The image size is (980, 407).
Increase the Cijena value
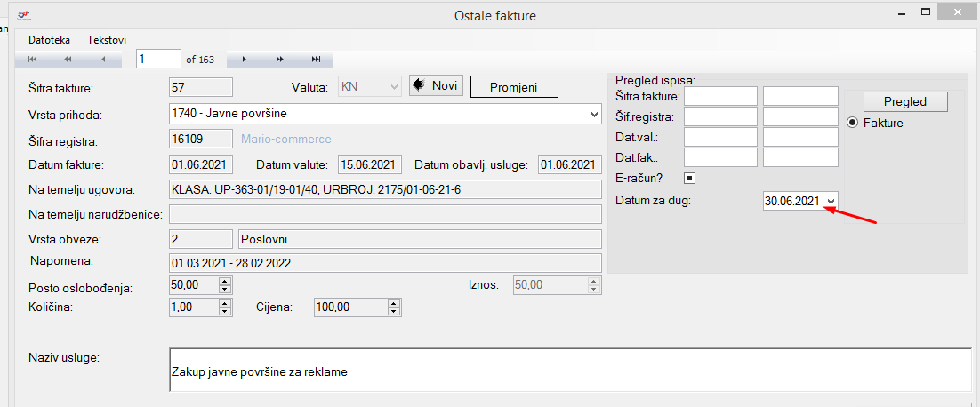point(393,303)
